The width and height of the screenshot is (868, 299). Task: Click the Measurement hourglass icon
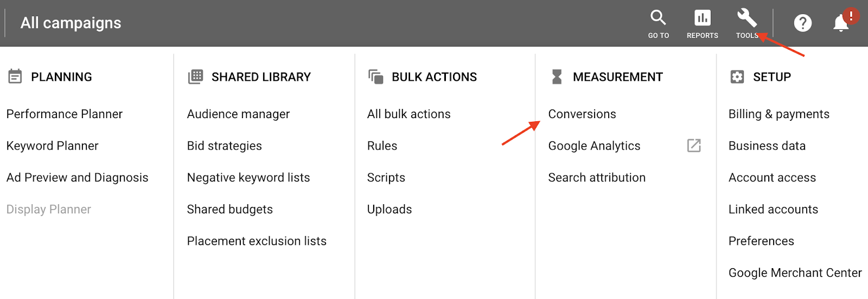point(557,76)
